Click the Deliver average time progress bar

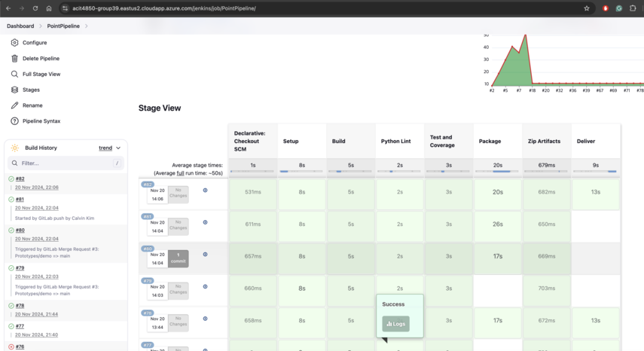point(595,172)
